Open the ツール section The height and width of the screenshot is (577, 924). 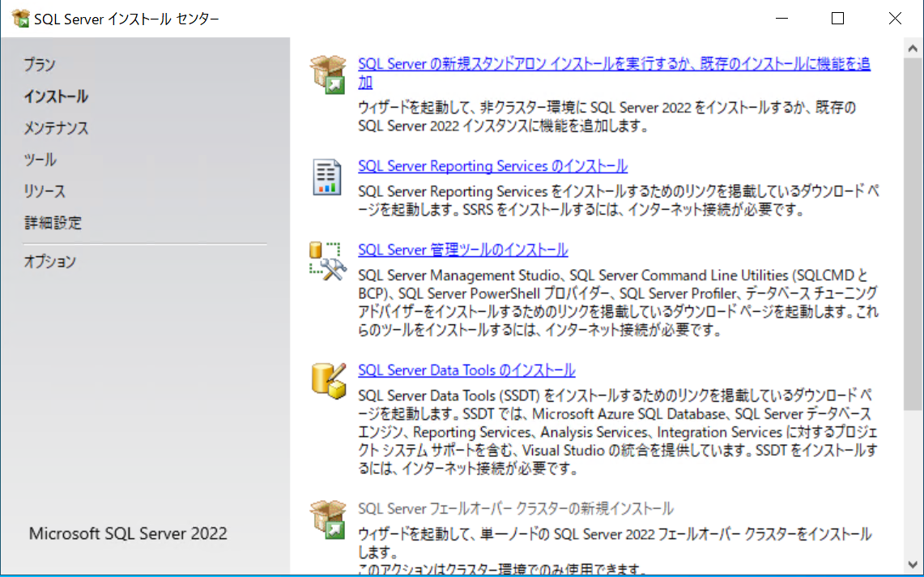(40, 160)
